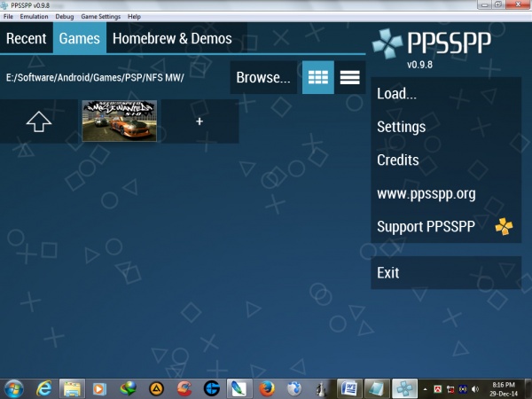Click the Exit button

pos(446,273)
